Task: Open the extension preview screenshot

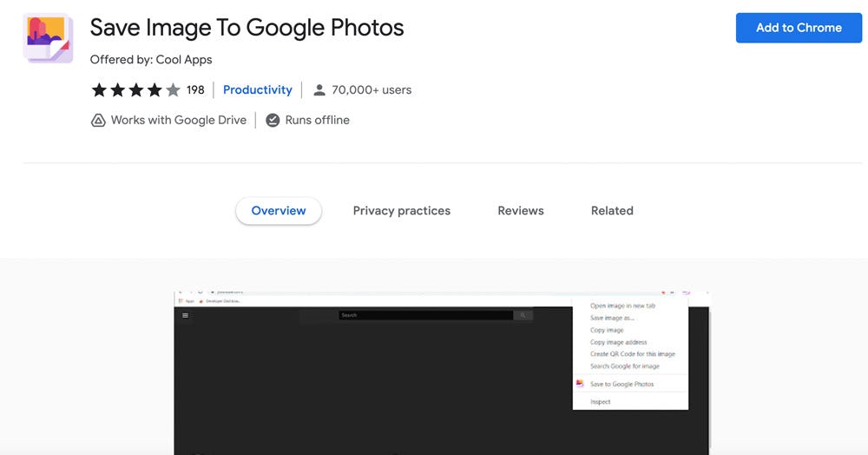Action: (x=442, y=373)
